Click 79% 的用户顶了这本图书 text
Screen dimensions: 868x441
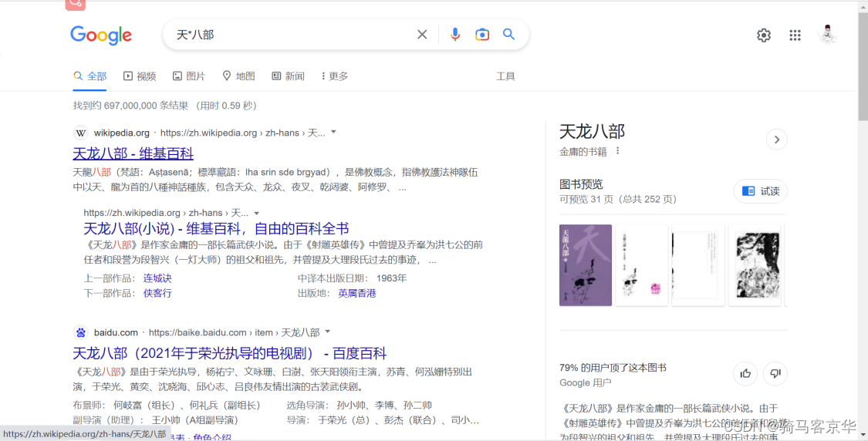[x=613, y=368]
